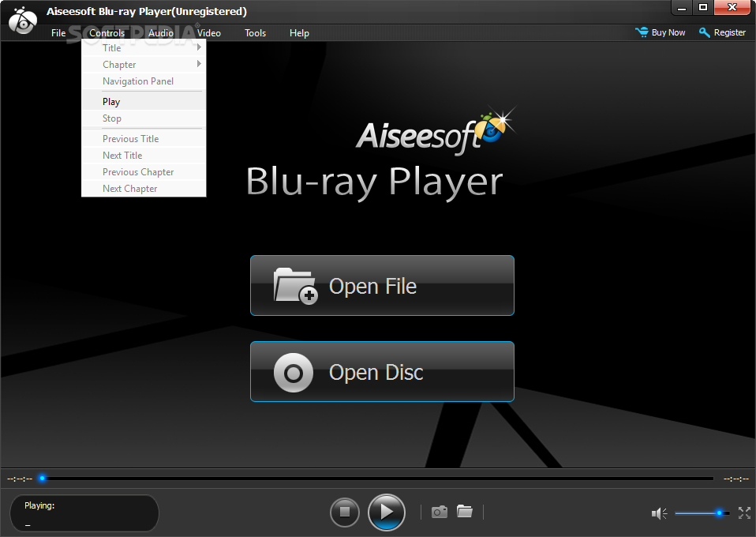Click the round Play button
756x537 pixels.
point(386,512)
